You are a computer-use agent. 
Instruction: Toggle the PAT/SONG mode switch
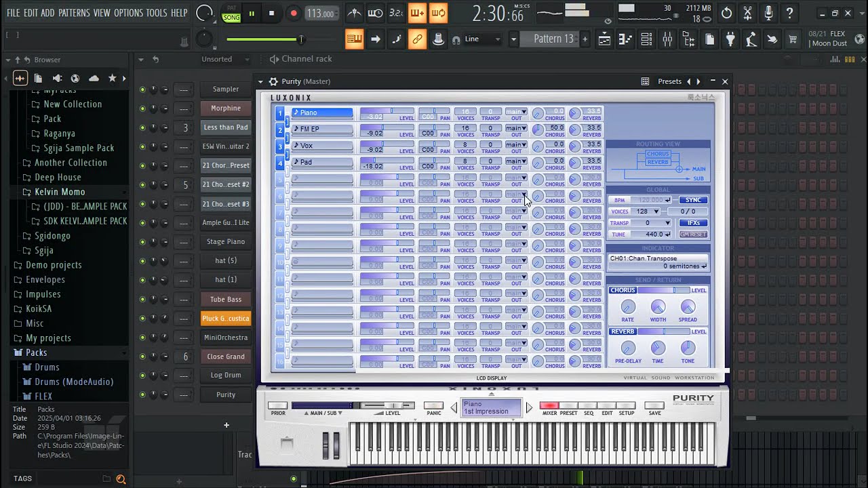pyautogui.click(x=231, y=14)
